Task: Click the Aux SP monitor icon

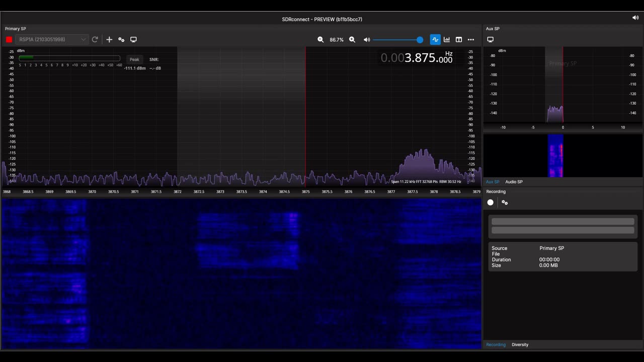Action: pyautogui.click(x=491, y=40)
